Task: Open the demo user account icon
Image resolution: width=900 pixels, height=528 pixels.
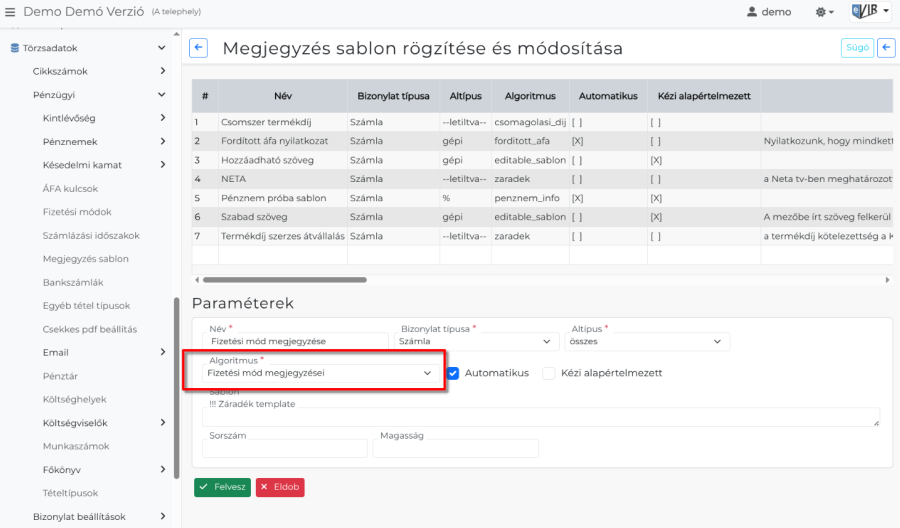Action: (752, 12)
